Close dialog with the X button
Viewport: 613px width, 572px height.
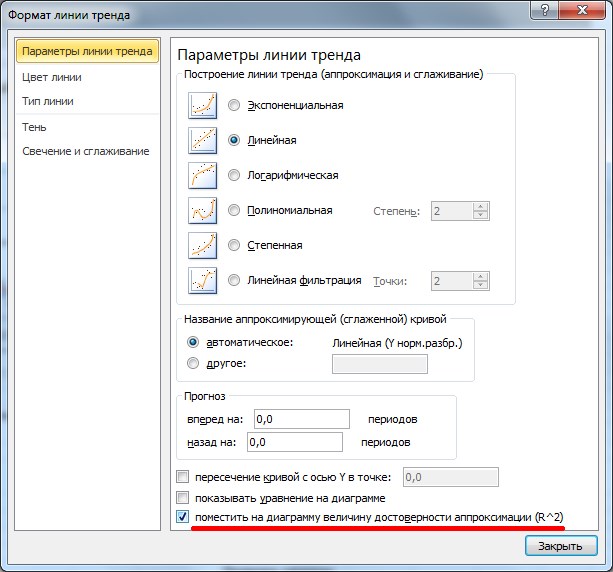[x=583, y=10]
